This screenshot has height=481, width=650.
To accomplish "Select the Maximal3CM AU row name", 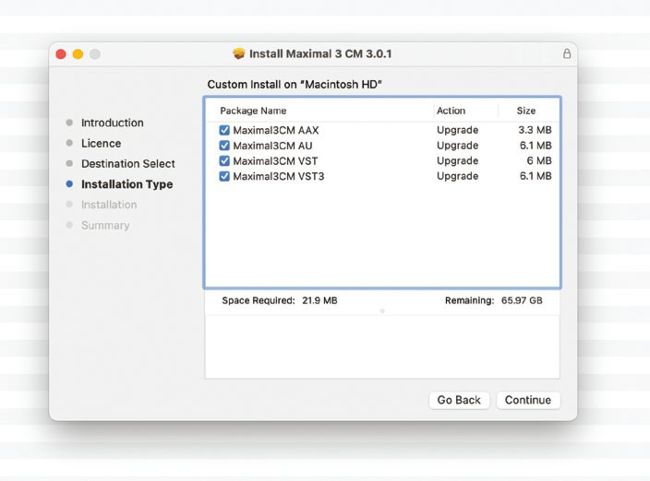I will [x=272, y=146].
